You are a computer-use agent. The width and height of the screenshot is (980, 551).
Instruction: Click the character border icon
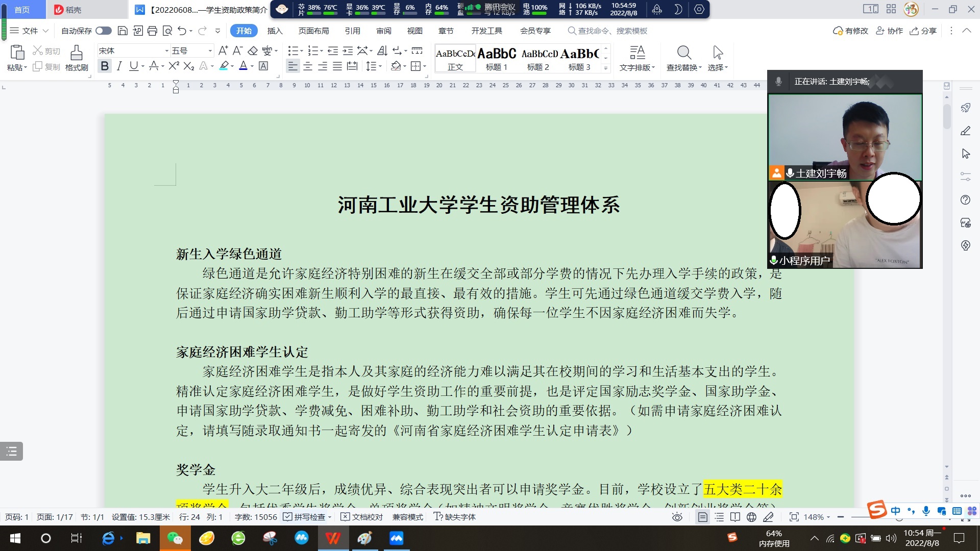coord(263,66)
